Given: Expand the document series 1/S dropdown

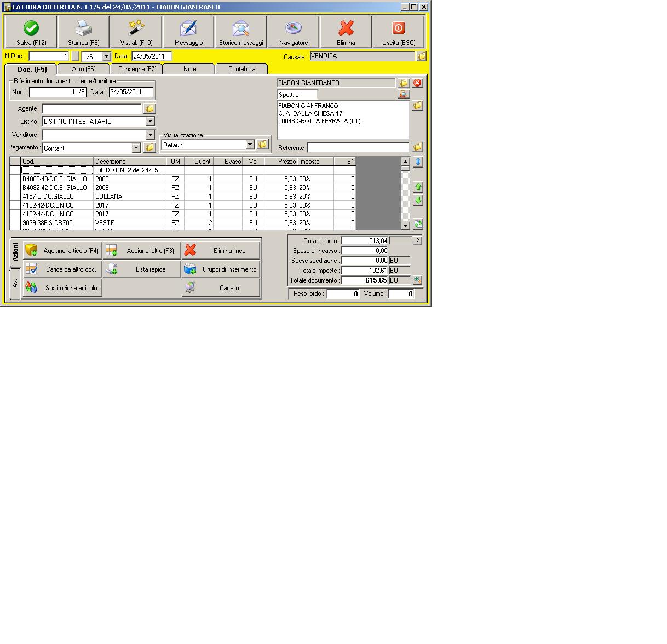Looking at the screenshot, I should 106,56.
